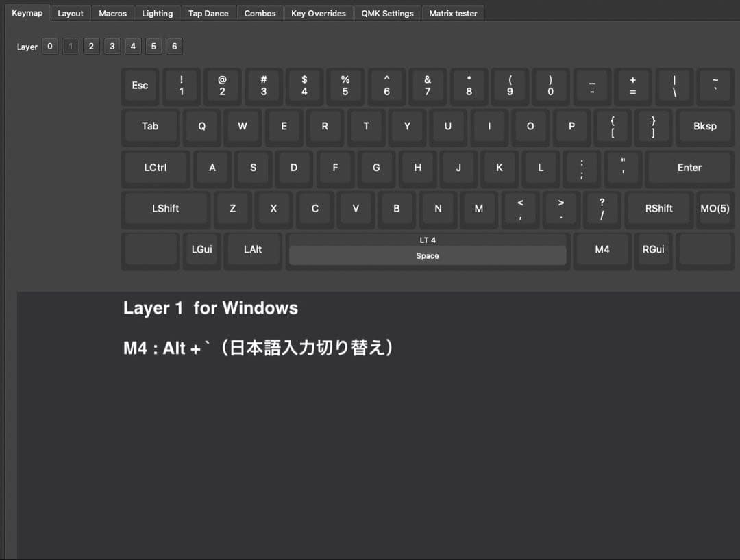
Task: Select the LT 4 Space key
Action: point(428,249)
